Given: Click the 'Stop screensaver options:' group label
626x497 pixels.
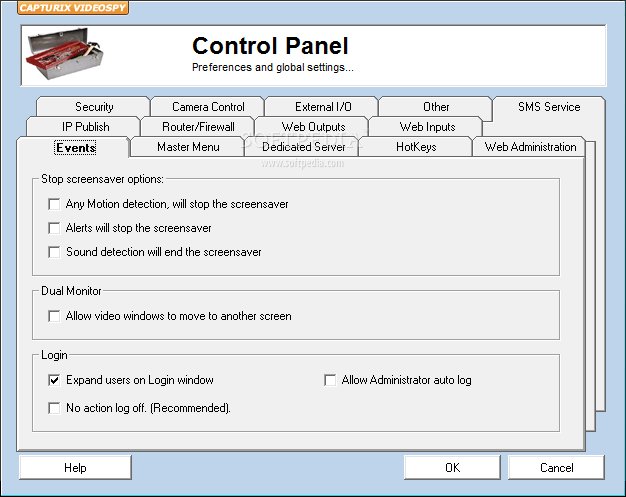Looking at the screenshot, I should point(102,179).
